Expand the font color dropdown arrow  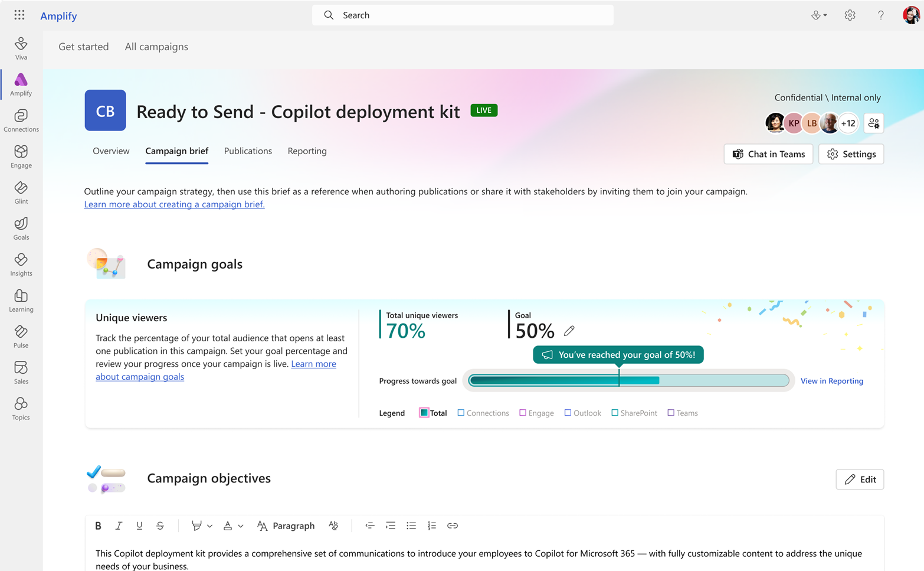241,526
